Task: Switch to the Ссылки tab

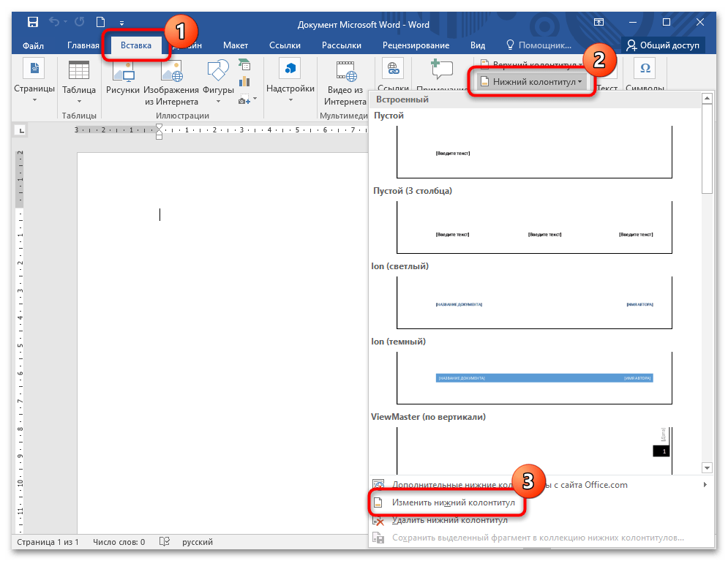Action: [x=285, y=45]
